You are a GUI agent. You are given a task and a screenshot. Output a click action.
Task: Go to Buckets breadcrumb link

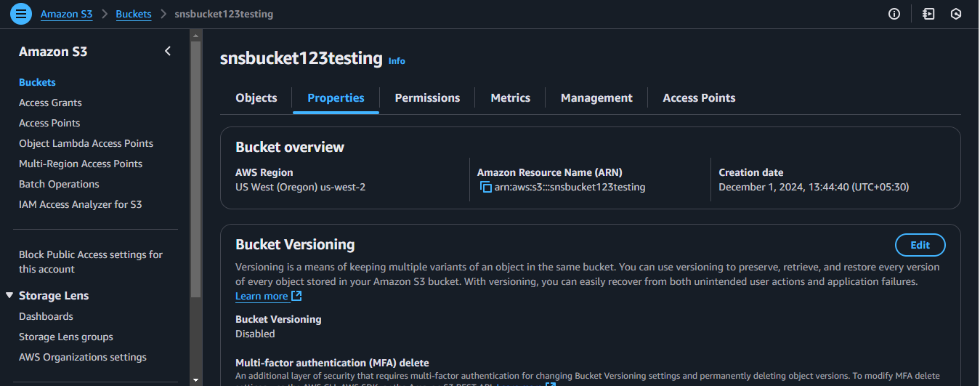[x=134, y=14]
